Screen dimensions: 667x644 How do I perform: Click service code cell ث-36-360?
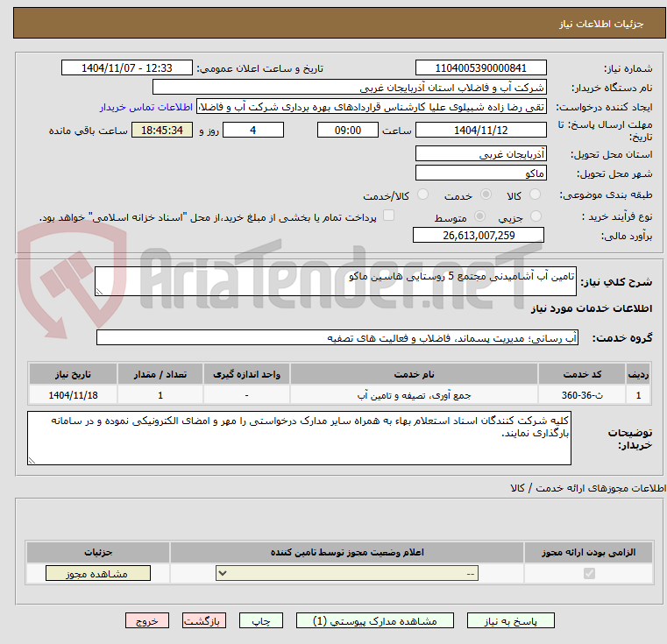[581, 395]
